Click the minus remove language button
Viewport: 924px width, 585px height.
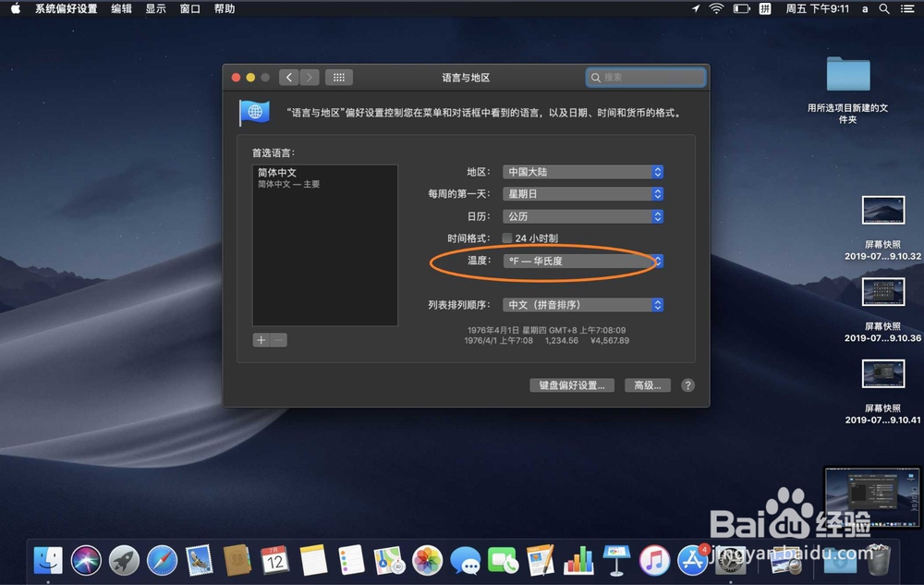click(x=279, y=340)
